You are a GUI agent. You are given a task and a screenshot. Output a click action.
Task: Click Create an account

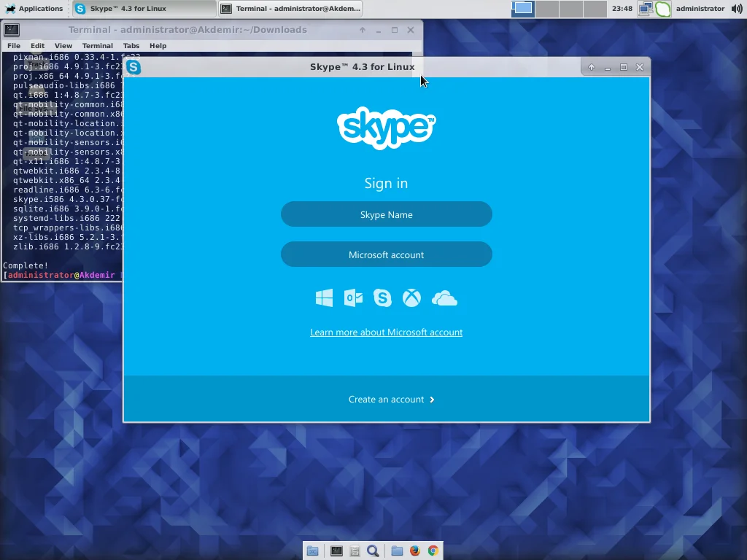[387, 399]
